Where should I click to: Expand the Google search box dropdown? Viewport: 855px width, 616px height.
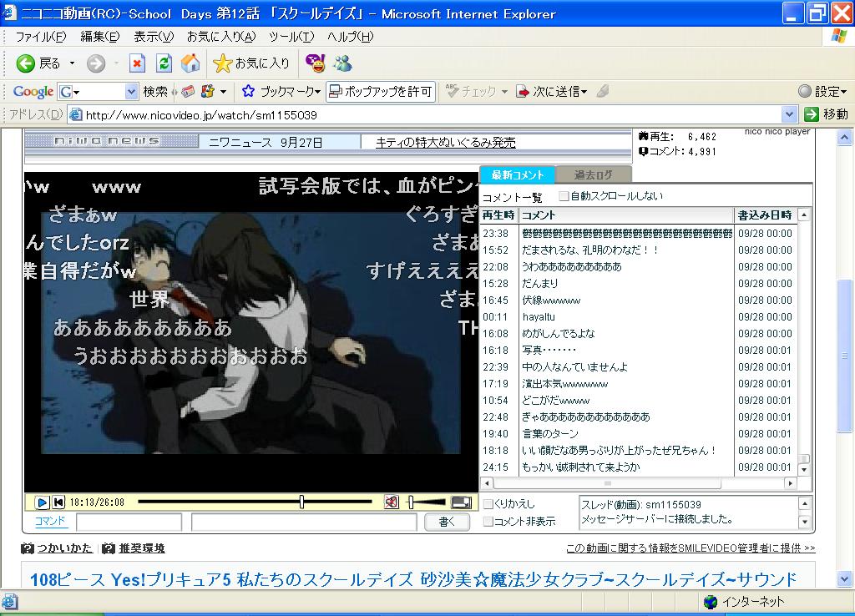click(x=131, y=92)
